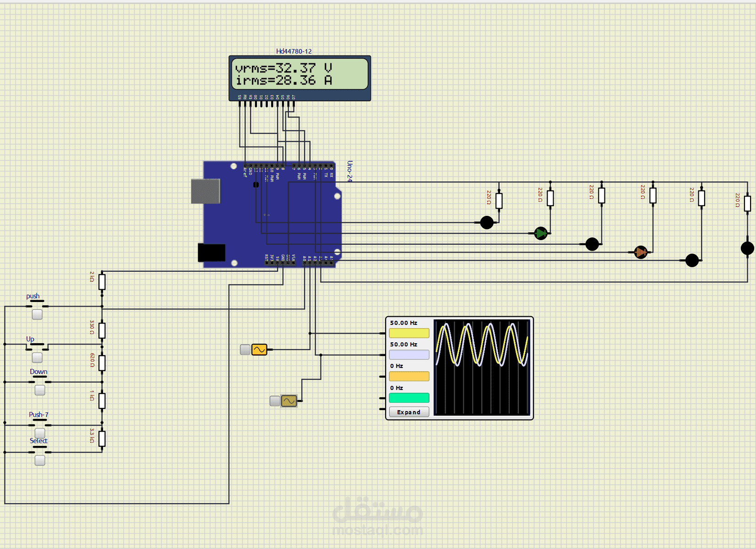Select the yellow channel color swatch
The image size is (756, 549).
[409, 333]
